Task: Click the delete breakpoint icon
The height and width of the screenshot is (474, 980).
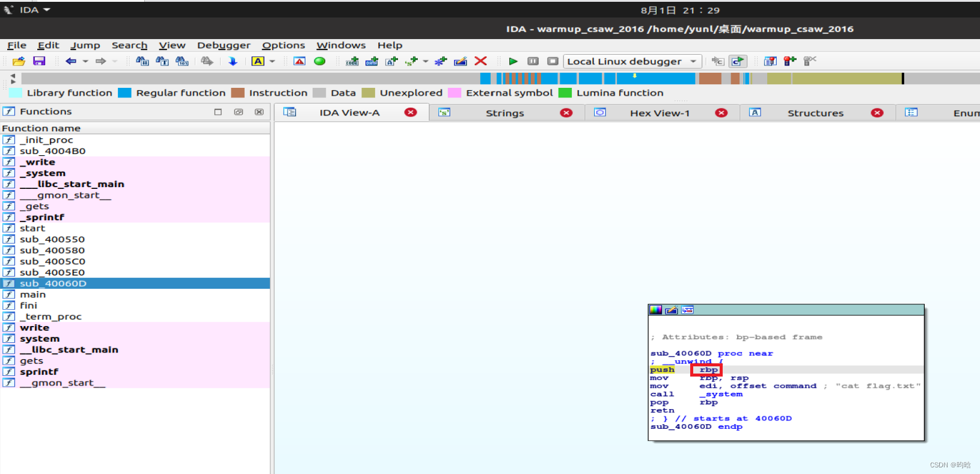Action: click(810, 61)
